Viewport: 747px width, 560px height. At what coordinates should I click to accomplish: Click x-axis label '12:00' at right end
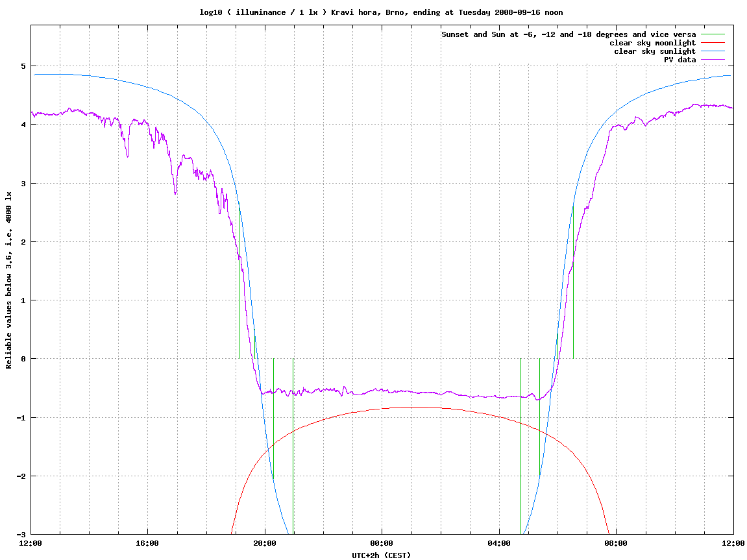[x=733, y=543]
